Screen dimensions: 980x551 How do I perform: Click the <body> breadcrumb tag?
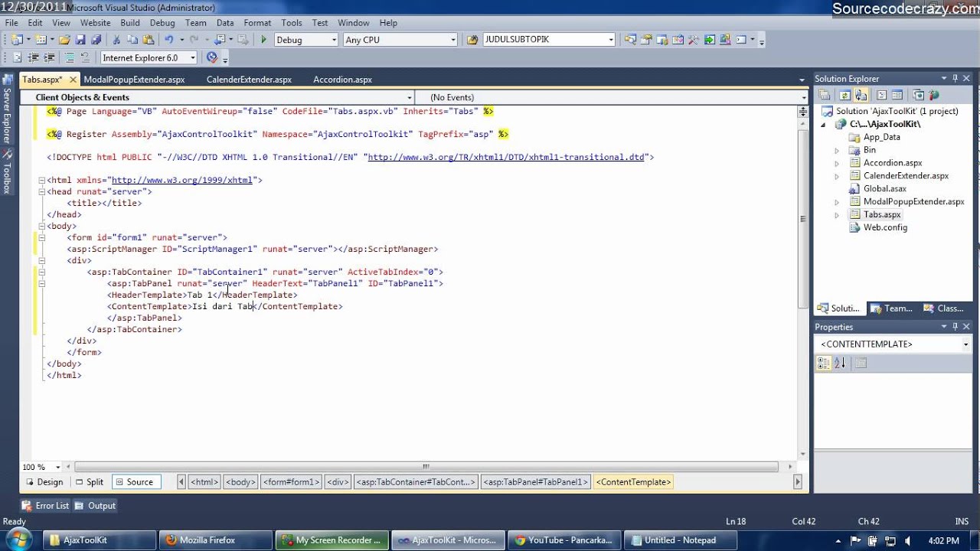click(x=240, y=482)
